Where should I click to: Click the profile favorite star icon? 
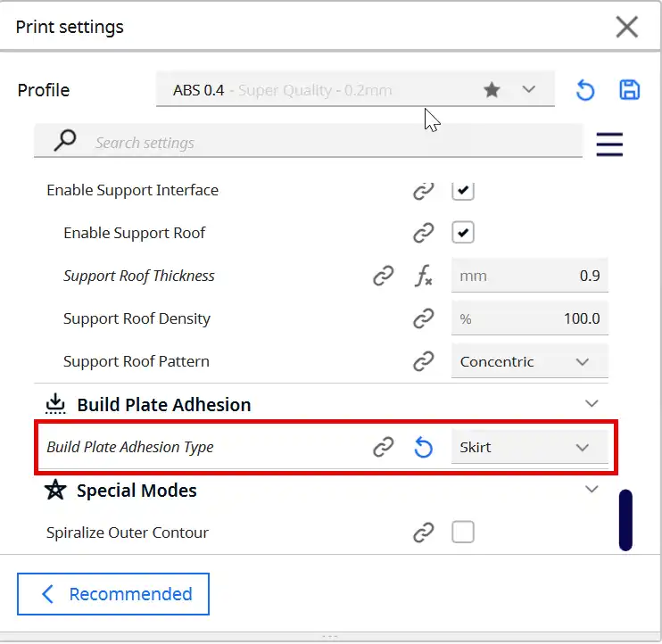coord(492,90)
